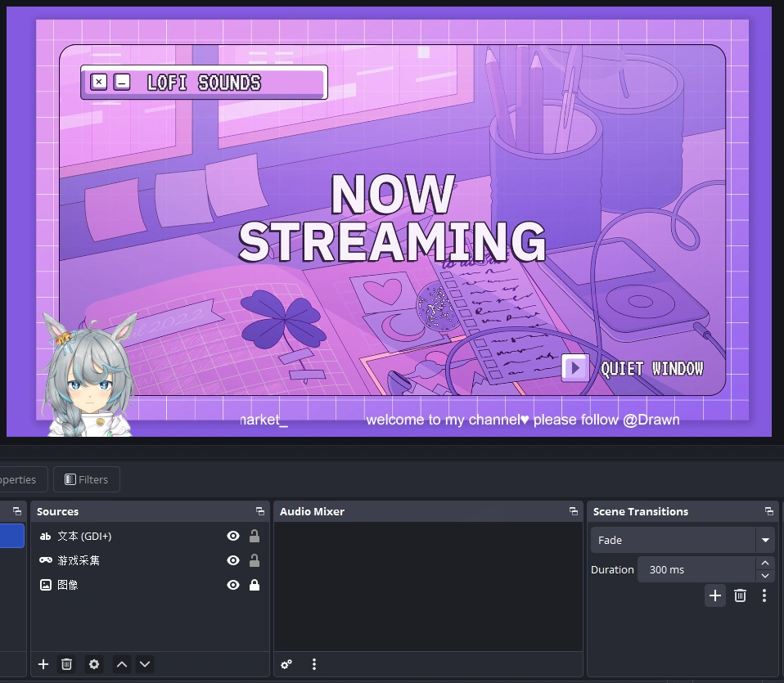784x683 pixels.
Task: Move the selected source up in Sources
Action: coord(121,664)
